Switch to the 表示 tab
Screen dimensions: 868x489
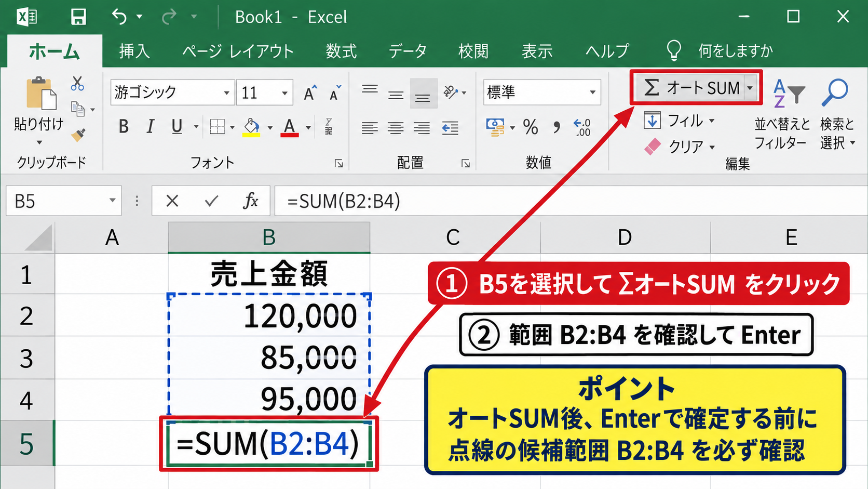[537, 51]
